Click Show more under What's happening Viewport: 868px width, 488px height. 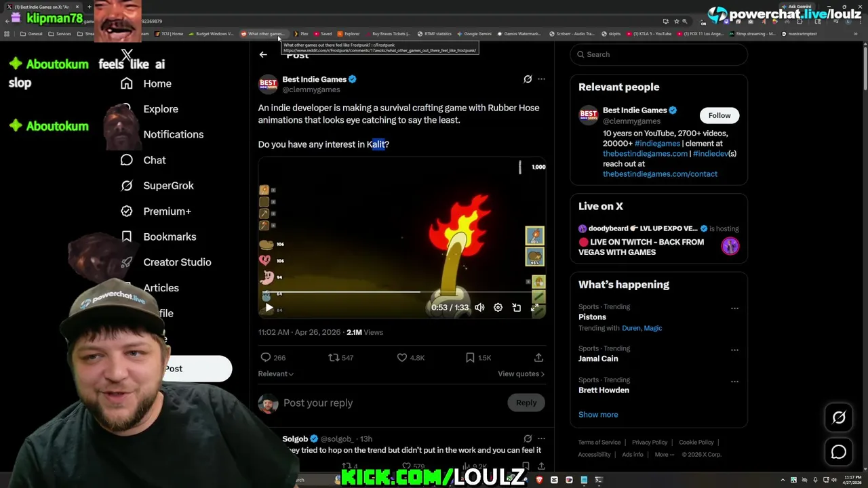point(598,414)
